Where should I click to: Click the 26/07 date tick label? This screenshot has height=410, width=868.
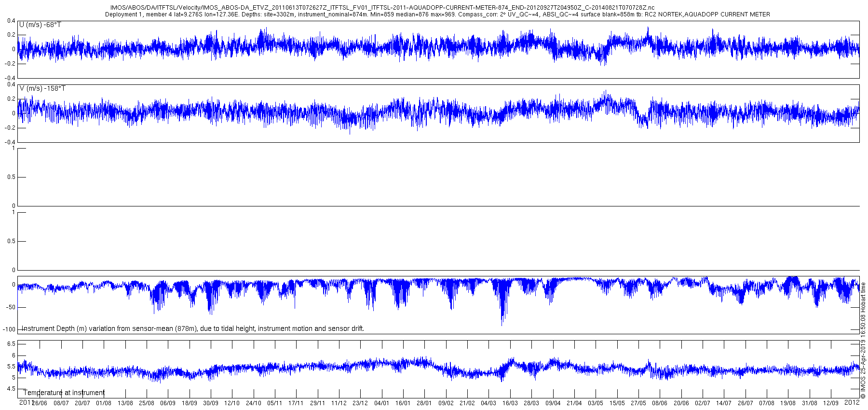(x=746, y=403)
